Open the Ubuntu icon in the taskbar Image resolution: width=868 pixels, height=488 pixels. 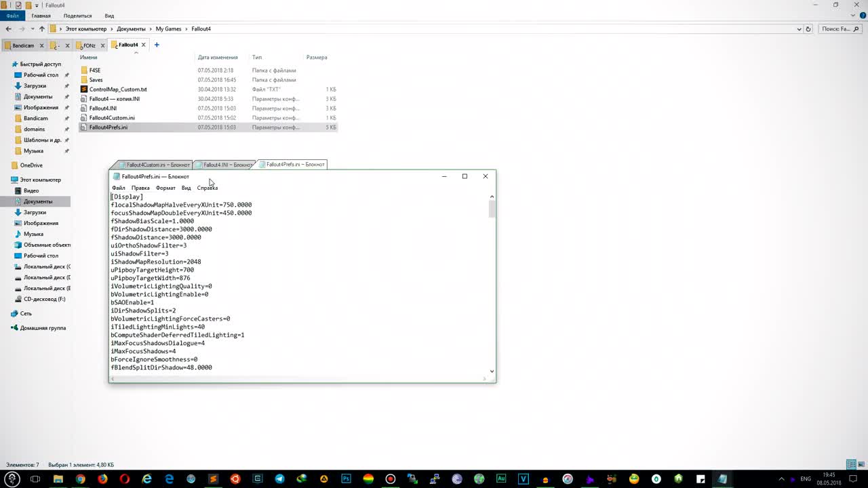click(x=235, y=479)
